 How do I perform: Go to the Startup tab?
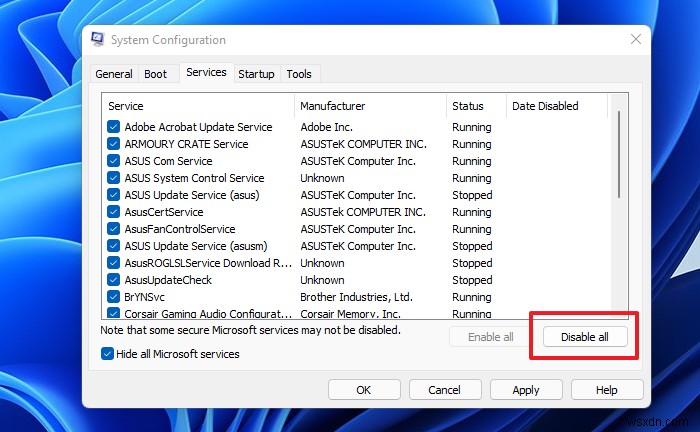click(x=256, y=74)
